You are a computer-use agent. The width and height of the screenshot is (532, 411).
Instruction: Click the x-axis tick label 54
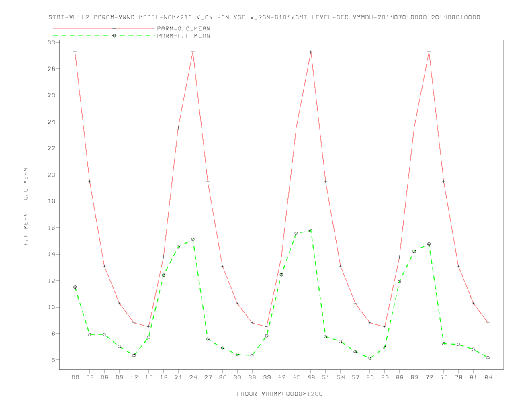[341, 377]
